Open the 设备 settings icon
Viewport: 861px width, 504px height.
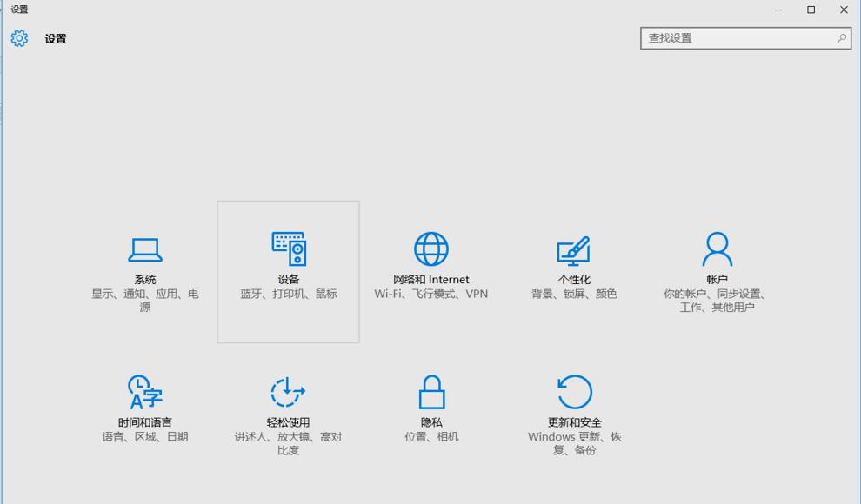pyautogui.click(x=287, y=250)
